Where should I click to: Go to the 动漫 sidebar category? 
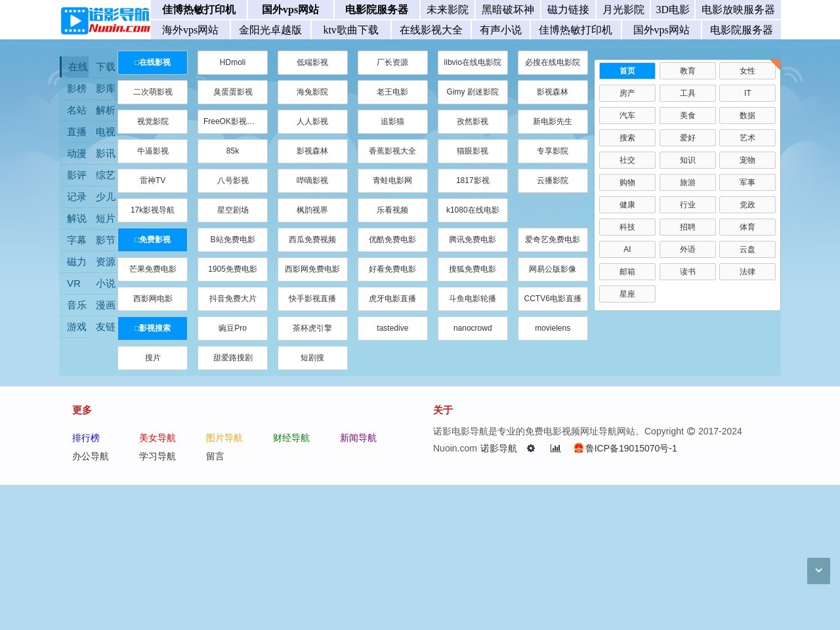77,154
